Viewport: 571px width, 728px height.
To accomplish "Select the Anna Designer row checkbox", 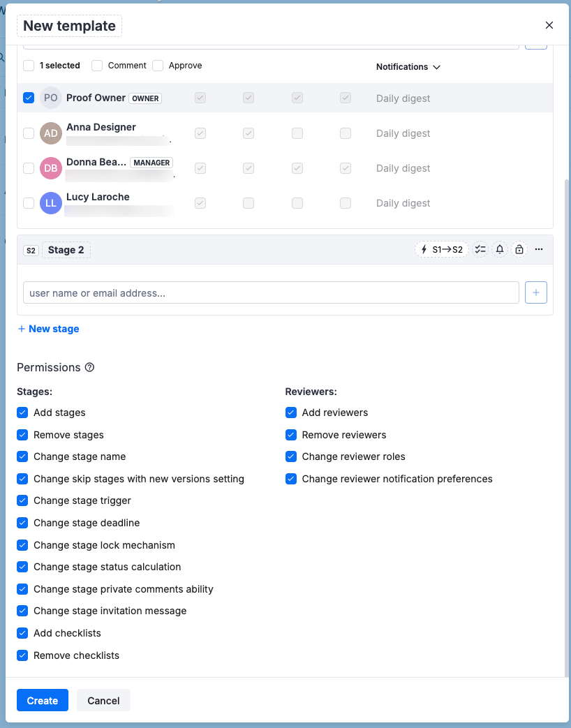I will 29,133.
